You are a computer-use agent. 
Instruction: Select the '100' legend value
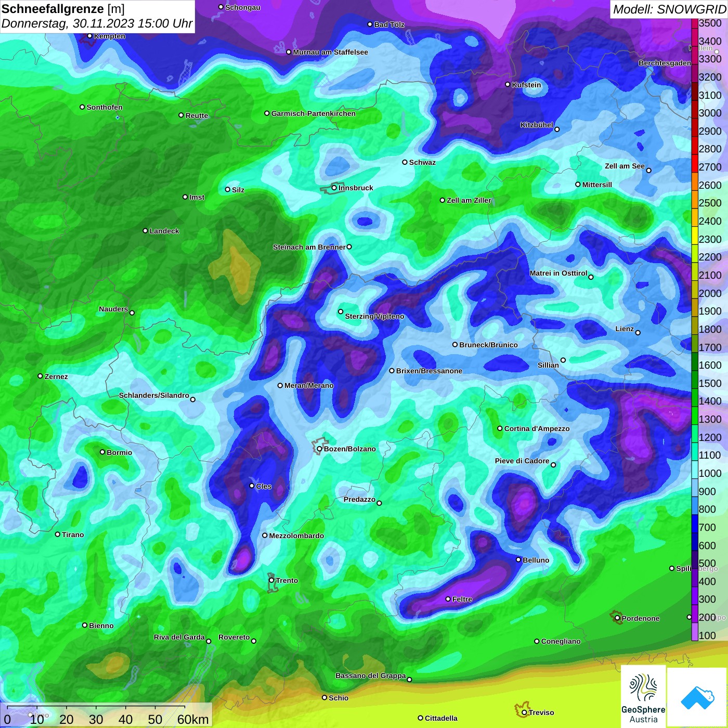(x=707, y=635)
